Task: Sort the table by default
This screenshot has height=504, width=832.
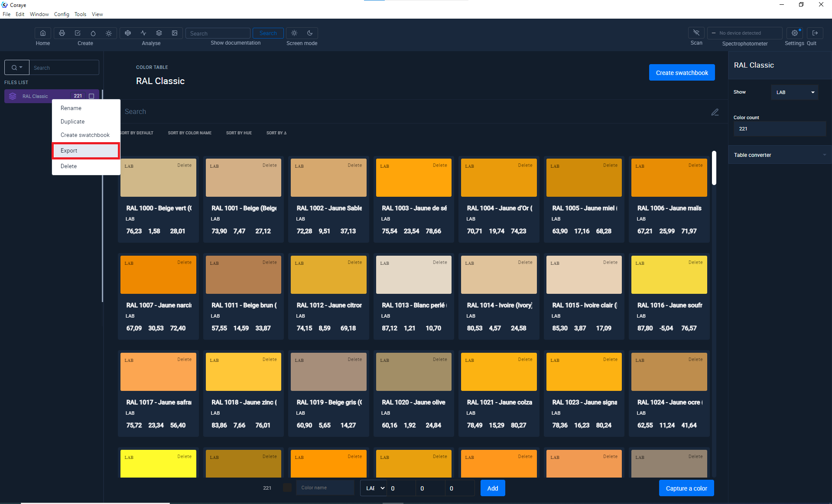Action: coord(137,133)
